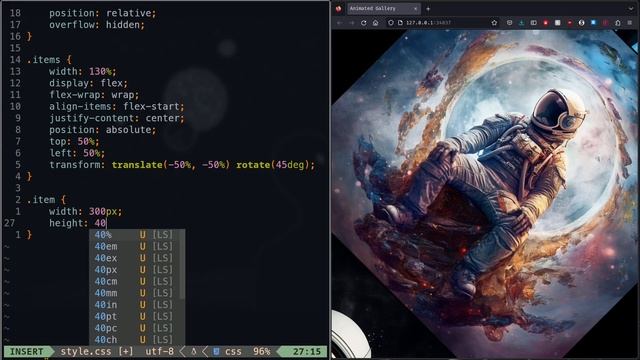Click the top: 50% line

click(74, 142)
